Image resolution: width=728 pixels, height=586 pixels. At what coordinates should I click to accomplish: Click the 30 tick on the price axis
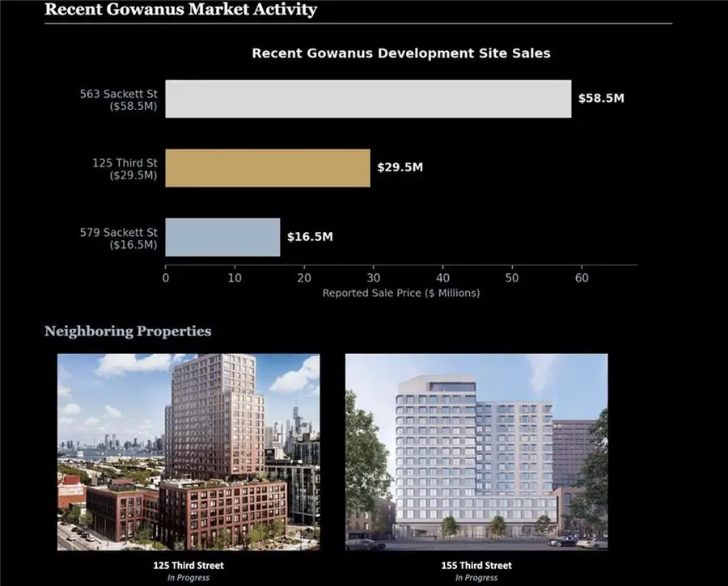(373, 278)
